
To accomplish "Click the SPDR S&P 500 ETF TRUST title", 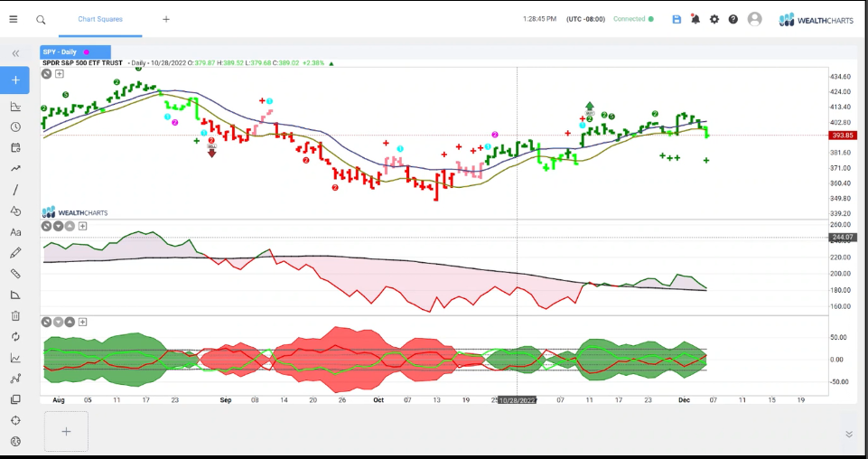I will pyautogui.click(x=82, y=63).
